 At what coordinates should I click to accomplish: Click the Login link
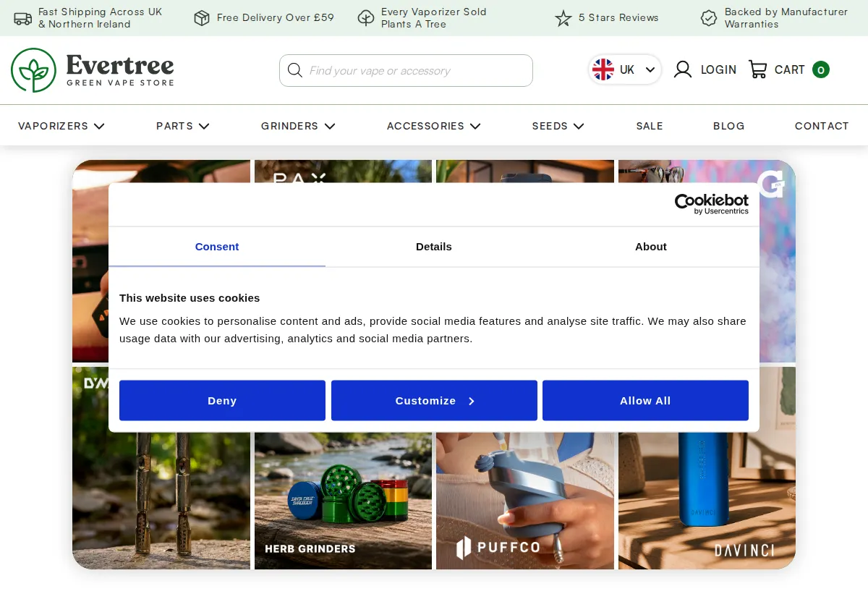pyautogui.click(x=718, y=69)
